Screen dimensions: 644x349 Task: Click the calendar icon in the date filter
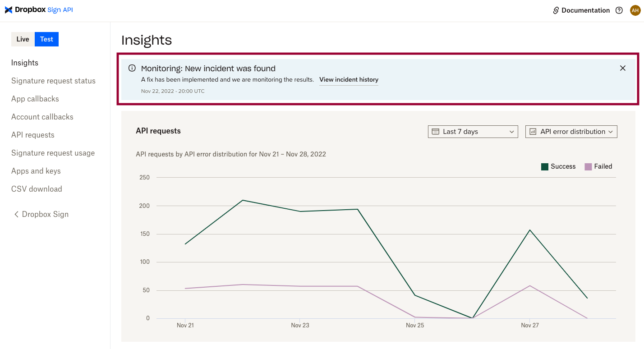coord(435,131)
